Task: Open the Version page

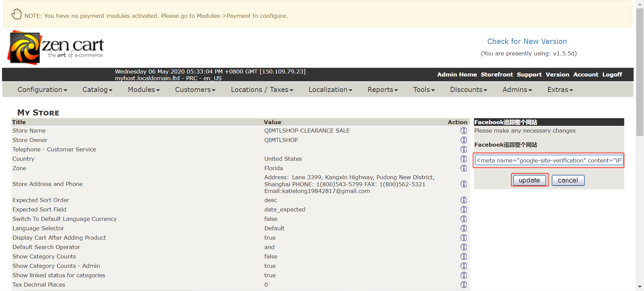Action: pos(557,75)
